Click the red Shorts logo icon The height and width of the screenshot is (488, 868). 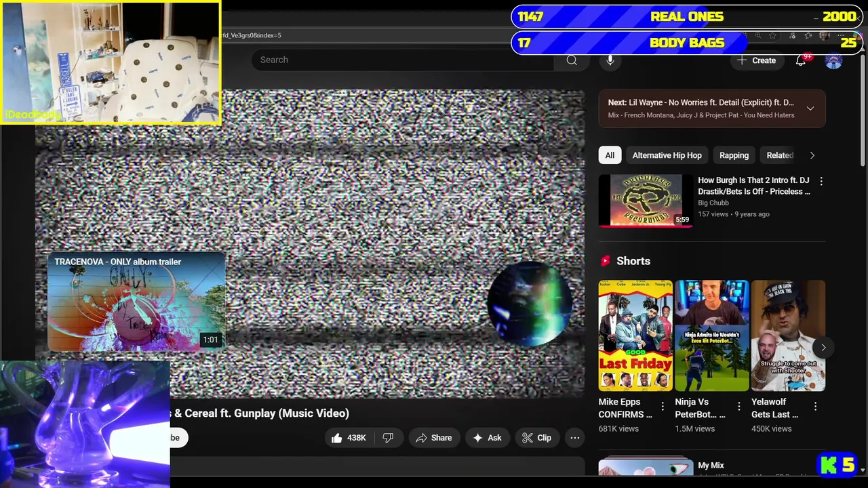coord(605,261)
